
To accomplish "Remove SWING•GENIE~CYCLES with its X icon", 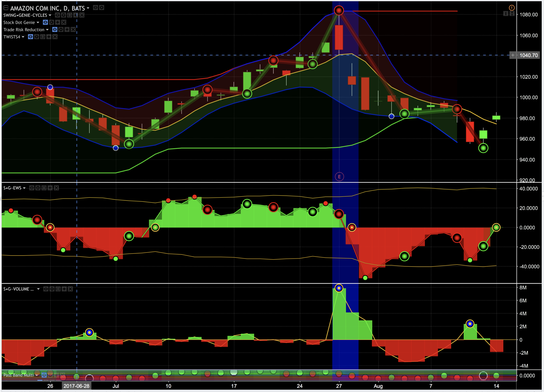I will [x=82, y=15].
